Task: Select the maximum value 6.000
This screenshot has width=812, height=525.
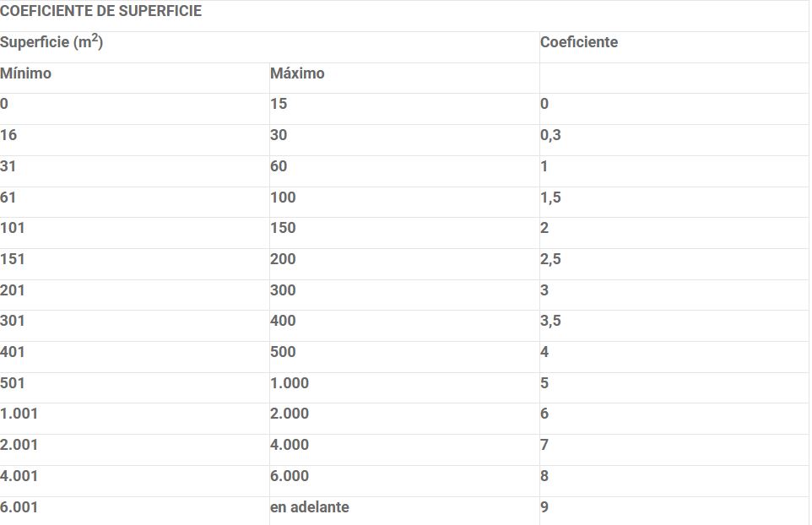Action: coord(290,476)
